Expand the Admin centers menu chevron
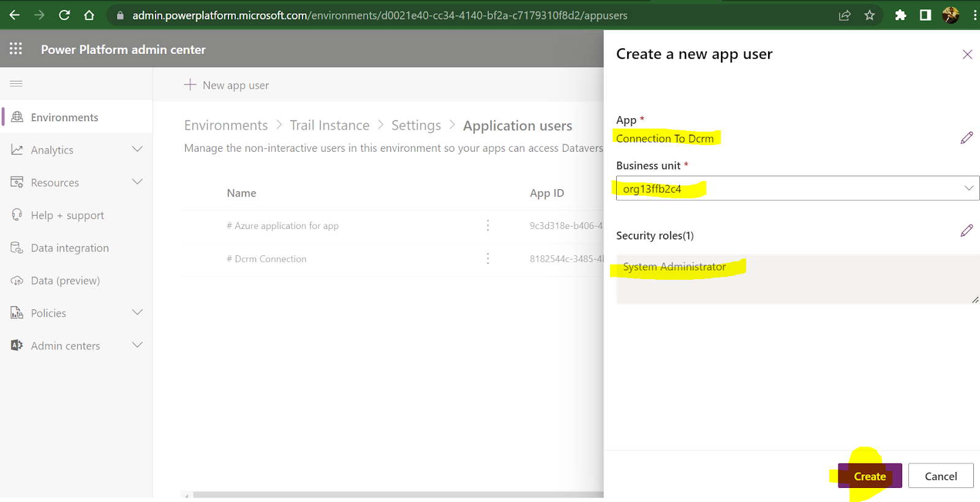Viewport: 980px width, 502px height. point(137,345)
